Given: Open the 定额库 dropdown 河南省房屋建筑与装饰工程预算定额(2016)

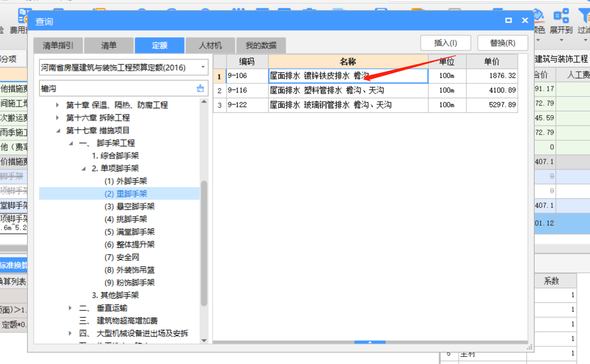Looking at the screenshot, I should [x=203, y=67].
